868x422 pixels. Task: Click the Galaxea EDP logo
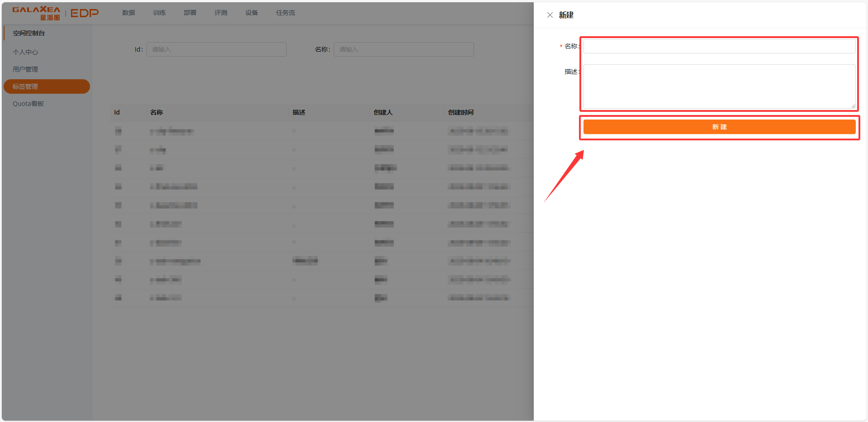point(55,13)
